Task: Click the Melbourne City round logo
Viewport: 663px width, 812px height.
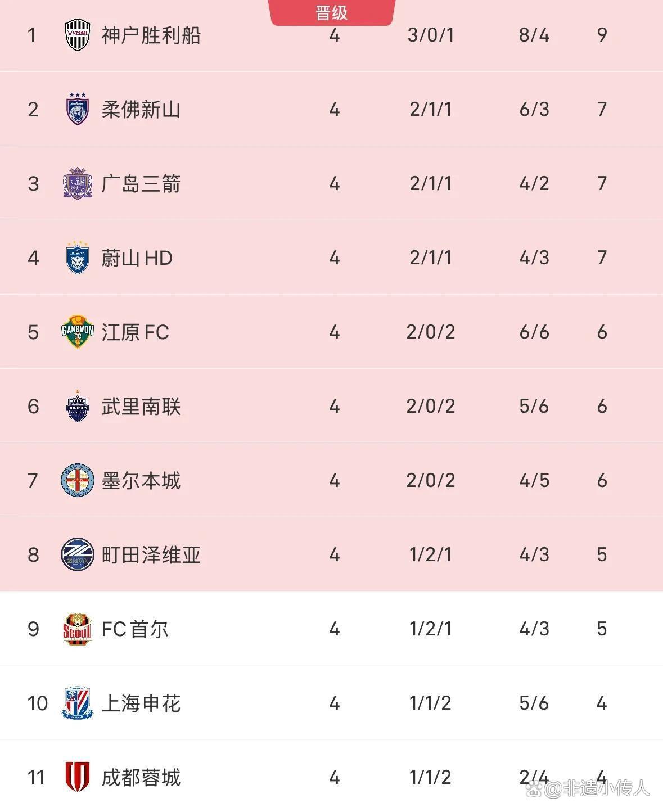Action: (x=77, y=480)
